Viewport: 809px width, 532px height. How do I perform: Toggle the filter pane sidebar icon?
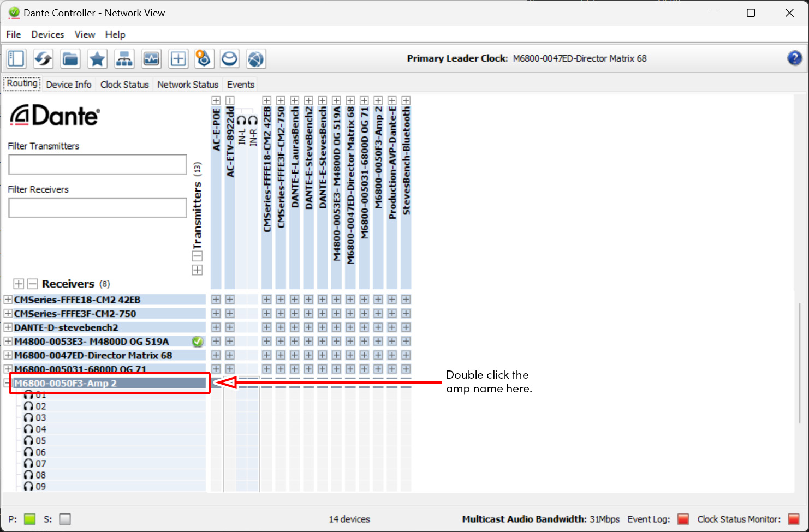(x=16, y=58)
